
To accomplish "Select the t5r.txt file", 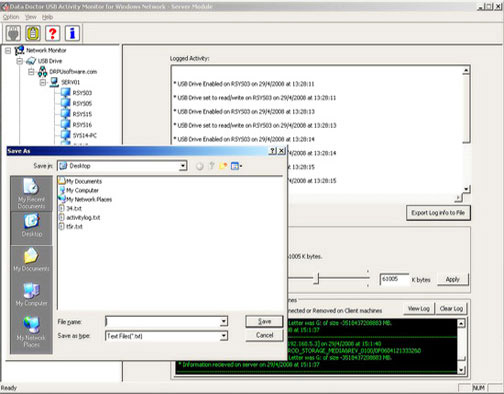I will 71,226.
